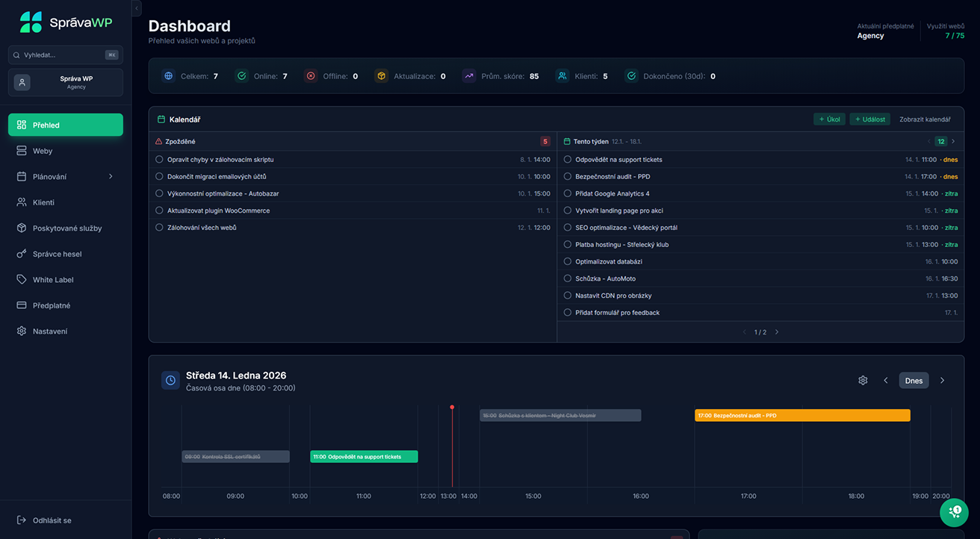
Task: Expand the Plánování submenu
Action: 111,177
